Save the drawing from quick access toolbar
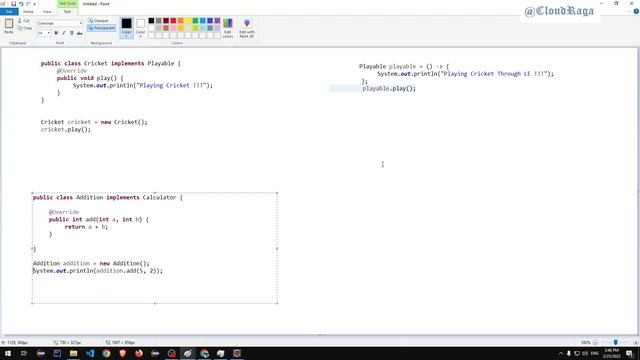This screenshot has height=360, width=640. (13, 4)
